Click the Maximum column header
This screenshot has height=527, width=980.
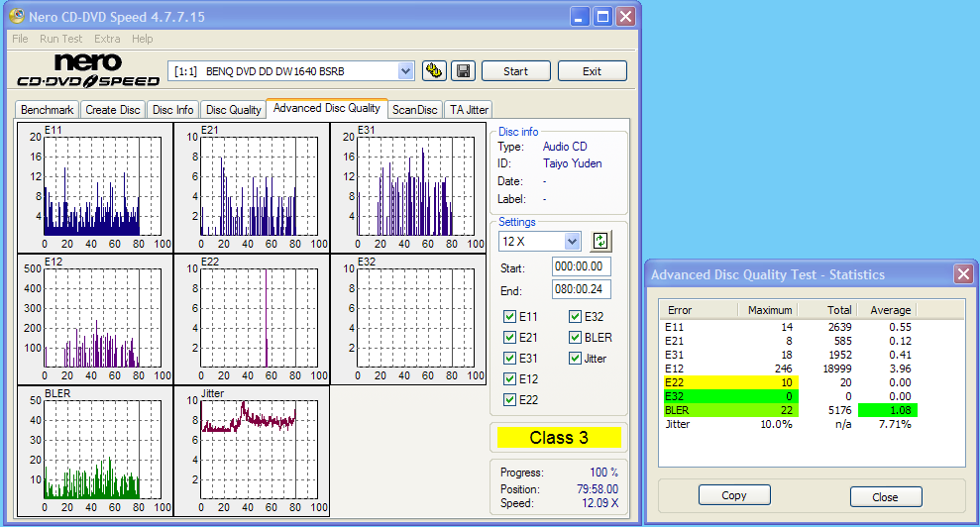pos(769,310)
